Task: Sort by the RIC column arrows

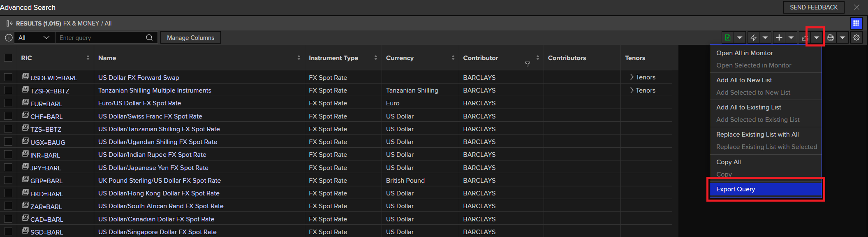Action: click(88, 58)
